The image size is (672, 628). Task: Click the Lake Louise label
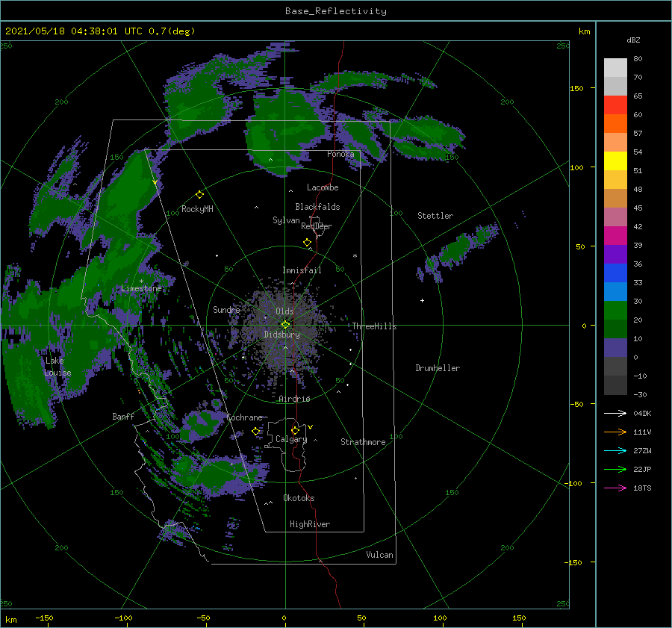(57, 367)
